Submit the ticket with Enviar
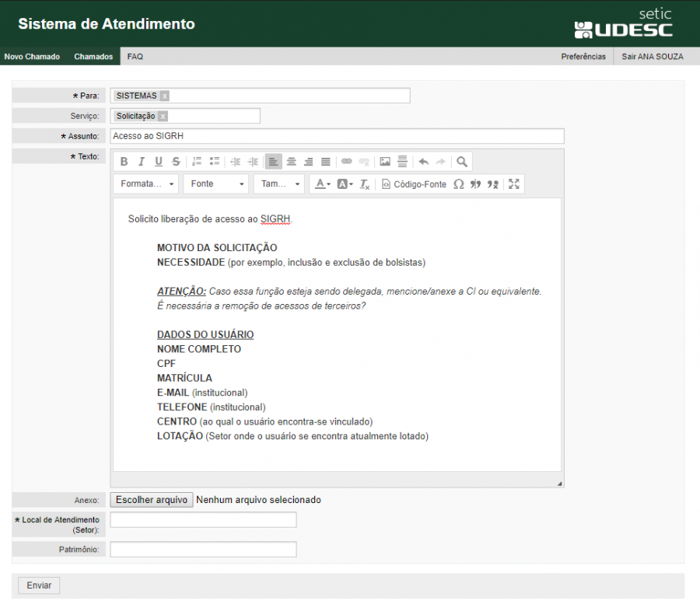Viewport: 700px width, 608px height. (39, 585)
